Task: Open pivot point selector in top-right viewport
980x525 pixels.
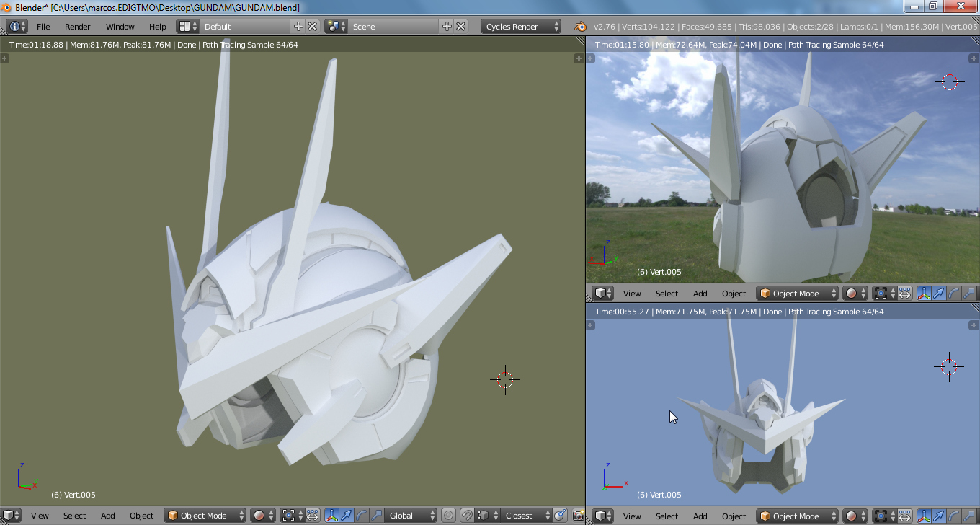Action: (x=884, y=294)
